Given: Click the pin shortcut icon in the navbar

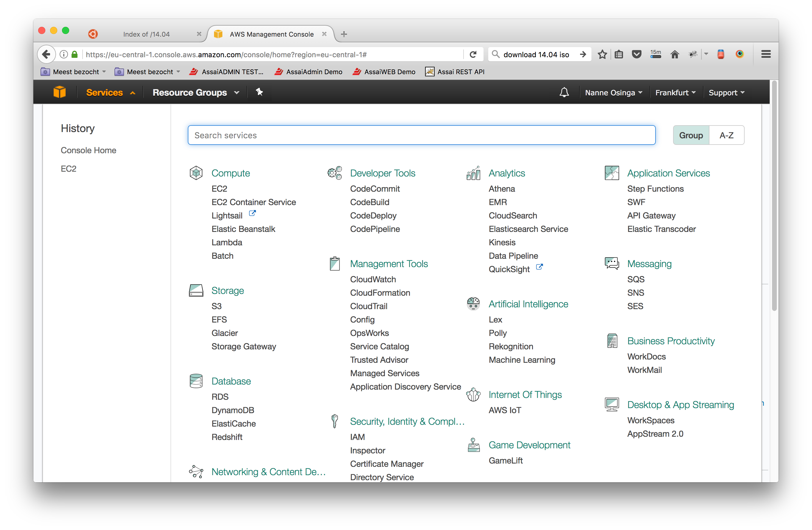Looking at the screenshot, I should tap(259, 92).
